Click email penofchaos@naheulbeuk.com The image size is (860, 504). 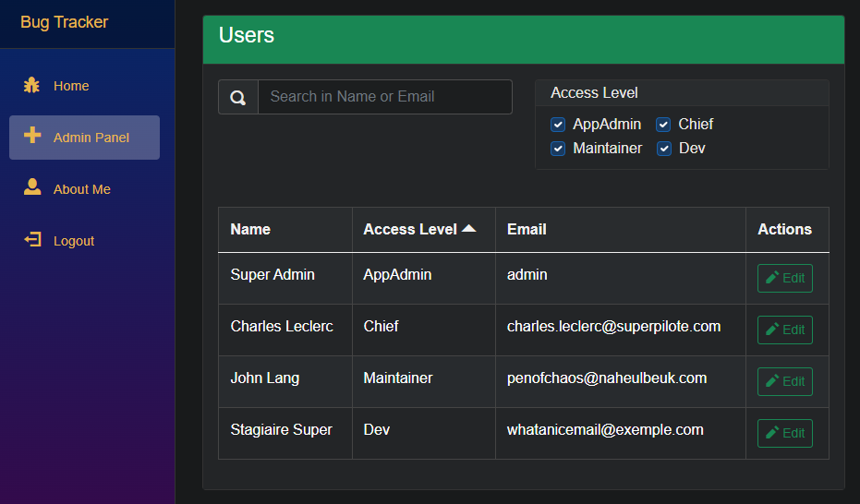(x=607, y=378)
